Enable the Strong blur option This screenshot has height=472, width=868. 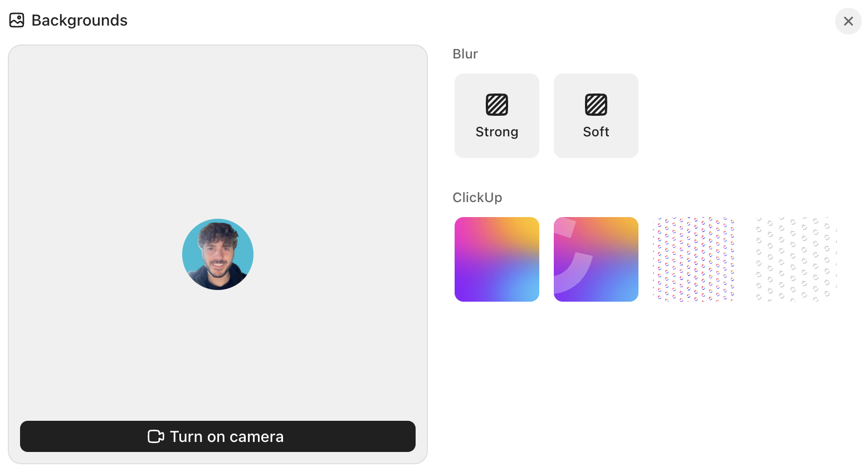click(496, 115)
